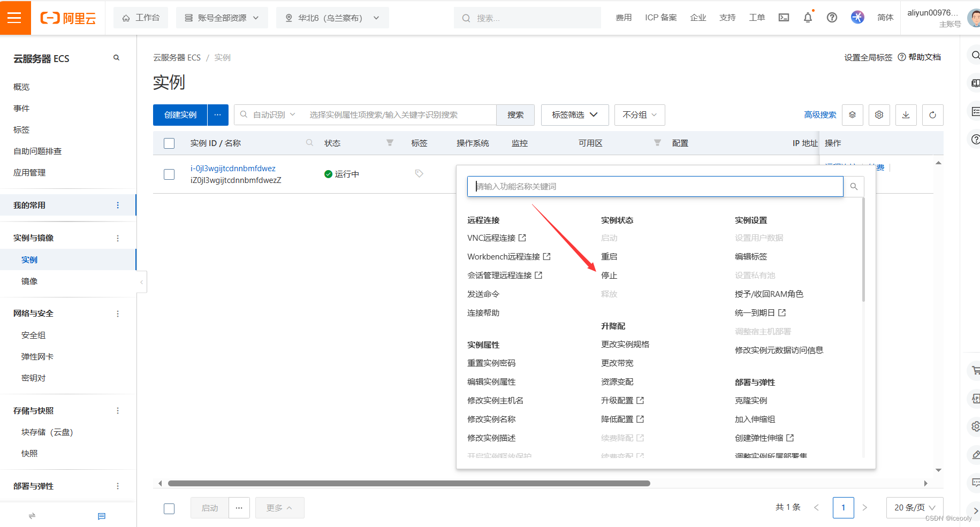The height and width of the screenshot is (527, 980).
Task: Select 编辑标签 in the menu
Action: tap(751, 257)
